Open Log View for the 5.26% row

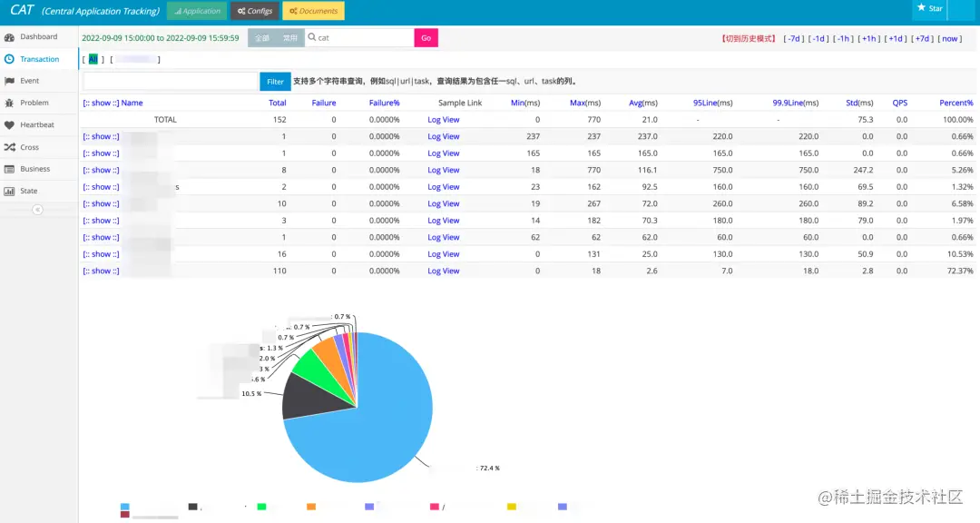pos(443,170)
